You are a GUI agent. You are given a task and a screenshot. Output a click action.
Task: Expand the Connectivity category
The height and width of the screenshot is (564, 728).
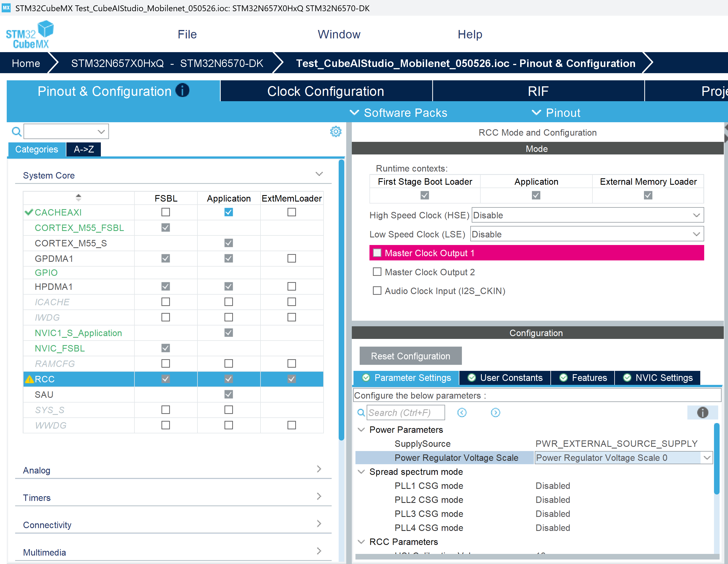pyautogui.click(x=319, y=524)
